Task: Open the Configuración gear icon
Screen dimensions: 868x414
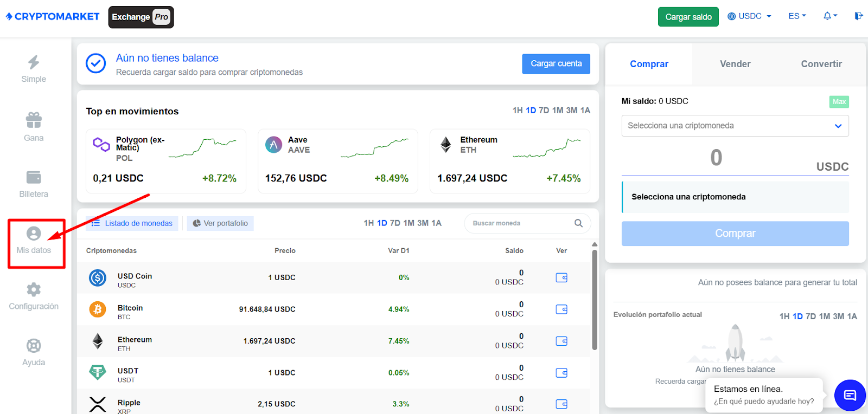Action: coord(34,289)
